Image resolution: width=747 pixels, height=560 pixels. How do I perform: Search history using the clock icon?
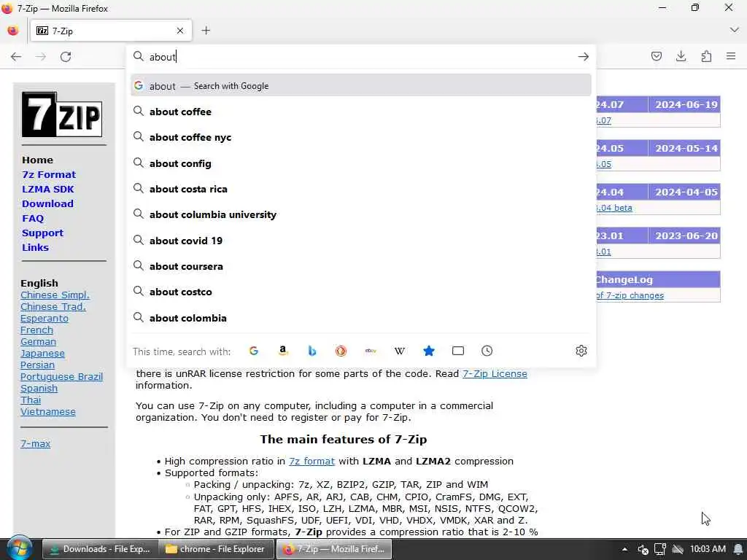[x=487, y=351]
